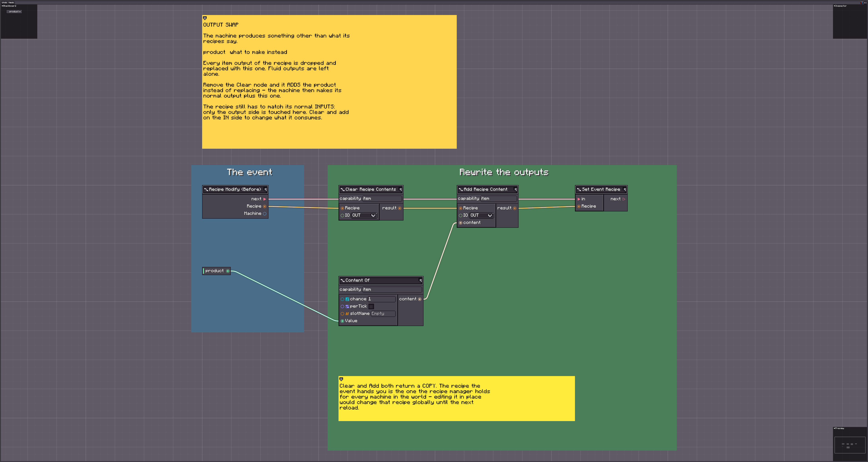
Task: Click Recipe input port of Clear Recipe Contents
Action: 342,208
